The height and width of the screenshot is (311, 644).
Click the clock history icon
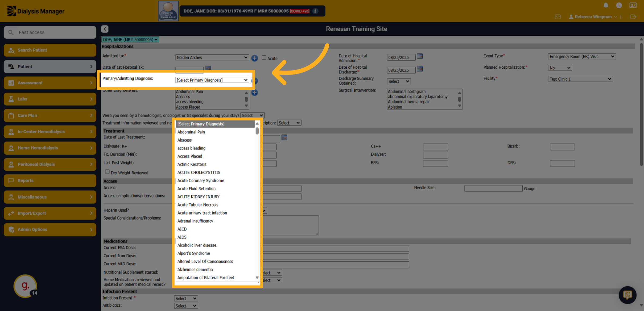pyautogui.click(x=619, y=5)
